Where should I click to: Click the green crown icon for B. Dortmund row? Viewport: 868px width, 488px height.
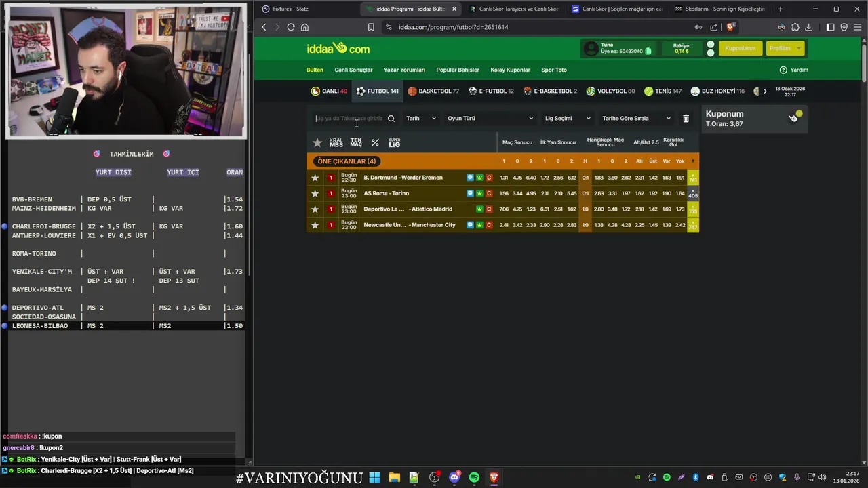coord(479,178)
